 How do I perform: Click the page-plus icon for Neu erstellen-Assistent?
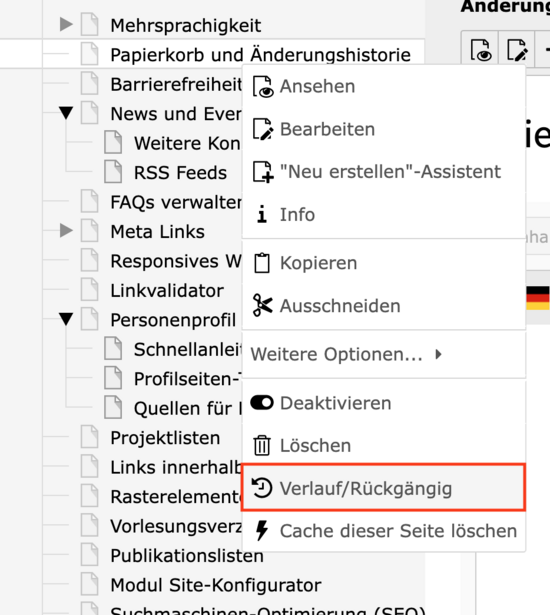pos(262,172)
